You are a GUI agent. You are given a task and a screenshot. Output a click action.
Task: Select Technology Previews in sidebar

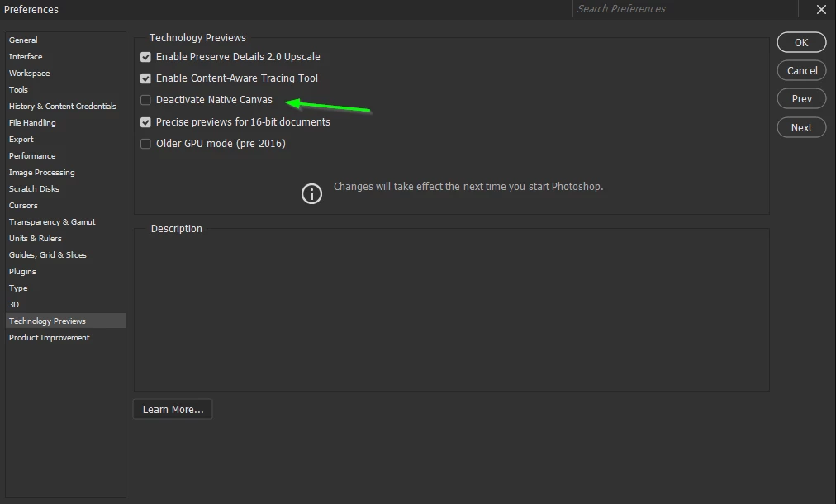[x=65, y=321]
